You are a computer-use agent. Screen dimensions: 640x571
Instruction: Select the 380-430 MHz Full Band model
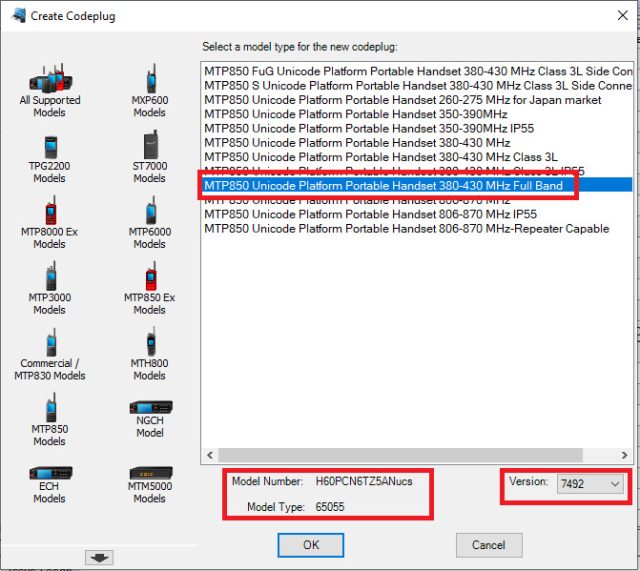point(418,185)
